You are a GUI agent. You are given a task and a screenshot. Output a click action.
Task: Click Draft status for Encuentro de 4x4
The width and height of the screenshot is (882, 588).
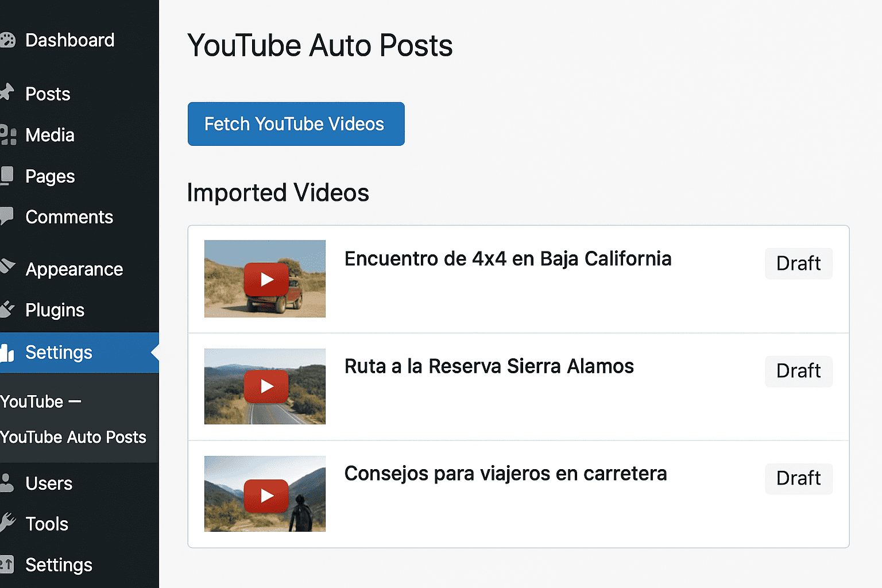point(798,264)
